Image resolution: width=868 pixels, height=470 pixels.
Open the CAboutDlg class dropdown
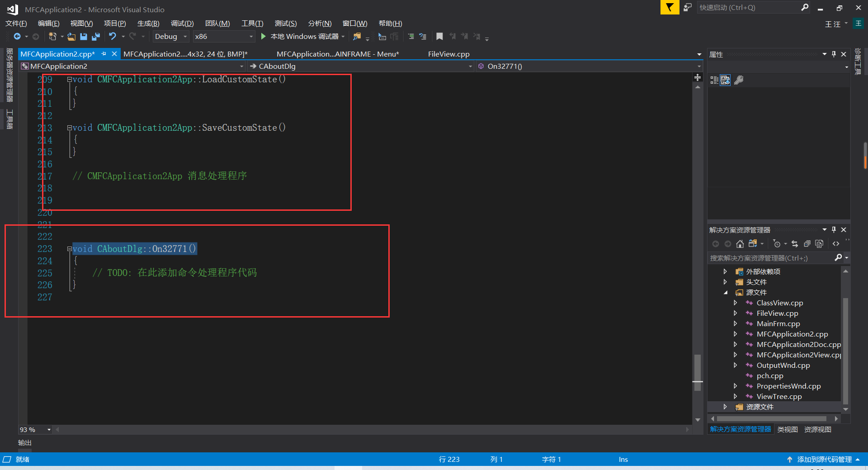pos(361,66)
